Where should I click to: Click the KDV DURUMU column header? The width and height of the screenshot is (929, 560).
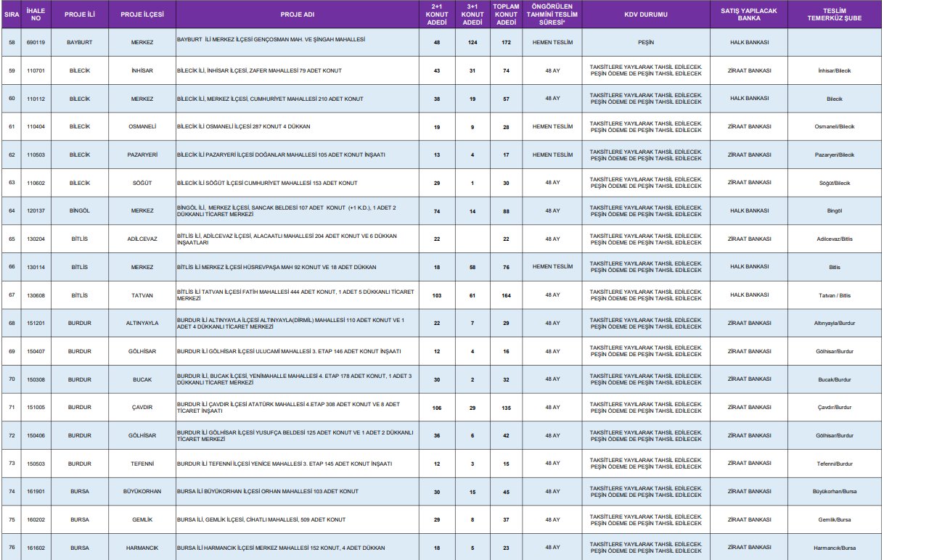(x=645, y=15)
